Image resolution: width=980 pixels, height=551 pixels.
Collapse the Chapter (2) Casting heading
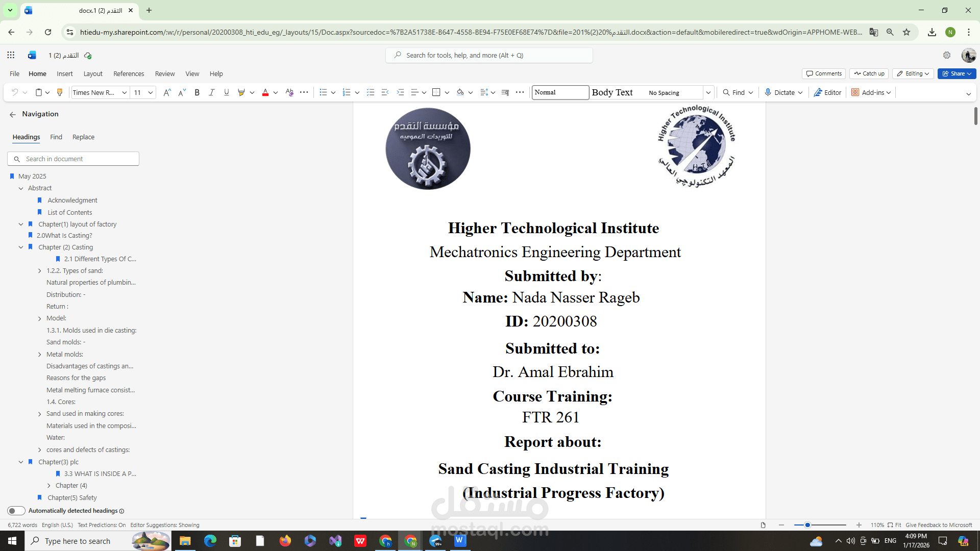click(x=21, y=247)
